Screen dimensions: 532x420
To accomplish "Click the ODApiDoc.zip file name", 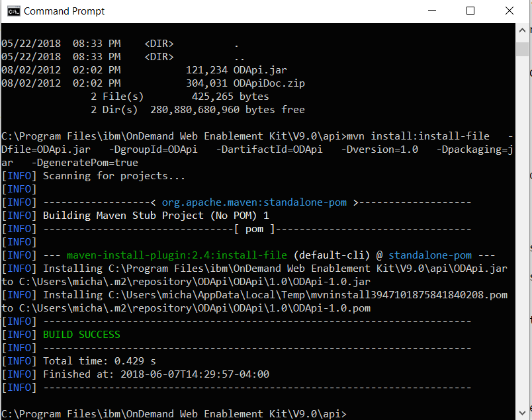I will [x=269, y=83].
